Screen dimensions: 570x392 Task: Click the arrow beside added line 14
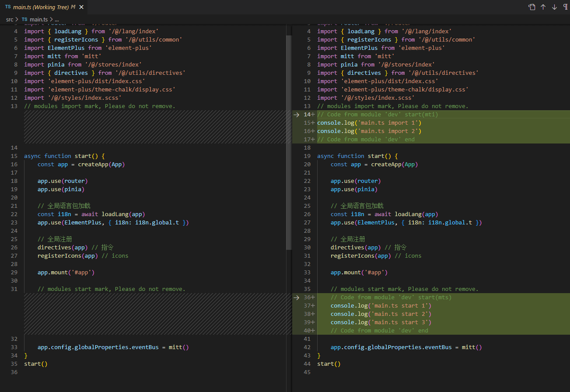click(x=297, y=115)
